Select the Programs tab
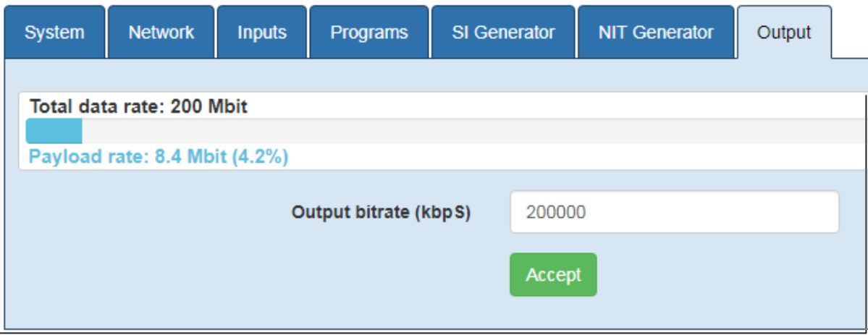The image size is (868, 335). click(x=368, y=32)
